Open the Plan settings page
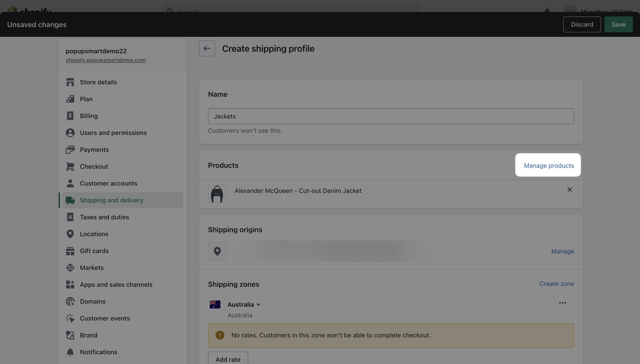The height and width of the screenshot is (364, 640). click(122, 99)
